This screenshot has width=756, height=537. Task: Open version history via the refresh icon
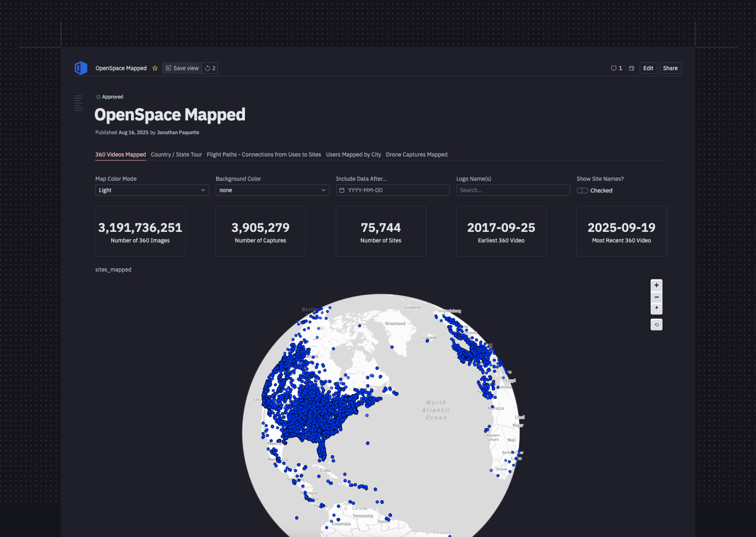[210, 68]
